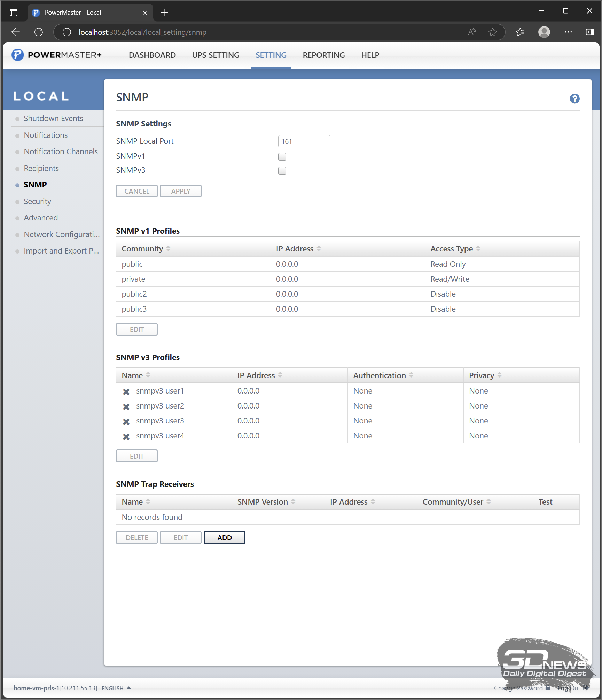The image size is (602, 700).
Task: Open Security settings in sidebar
Action: pyautogui.click(x=37, y=201)
